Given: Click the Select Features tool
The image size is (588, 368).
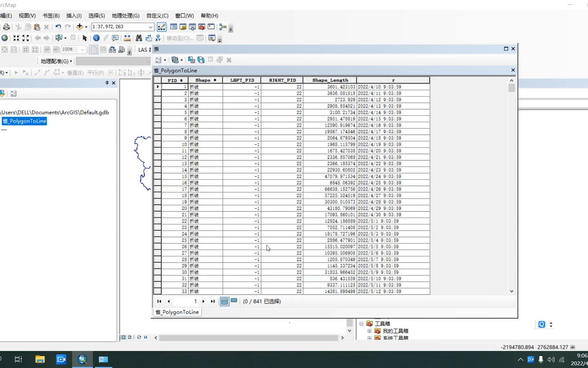Looking at the screenshot, I should [59, 38].
